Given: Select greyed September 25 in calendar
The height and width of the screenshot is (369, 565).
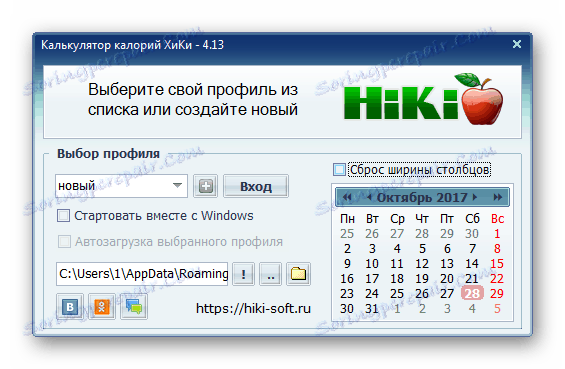Looking at the screenshot, I should coord(347,234).
